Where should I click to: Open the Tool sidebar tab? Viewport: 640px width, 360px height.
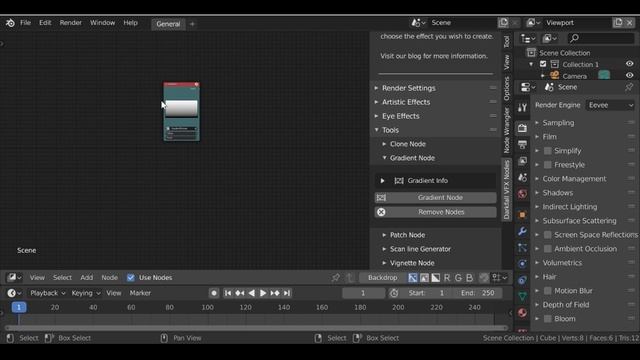pos(507,41)
